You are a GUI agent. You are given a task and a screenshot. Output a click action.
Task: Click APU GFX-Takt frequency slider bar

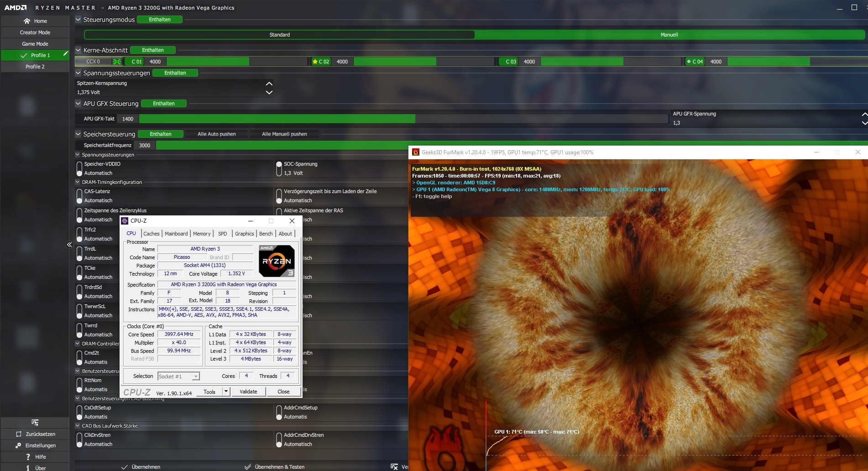[403, 119]
